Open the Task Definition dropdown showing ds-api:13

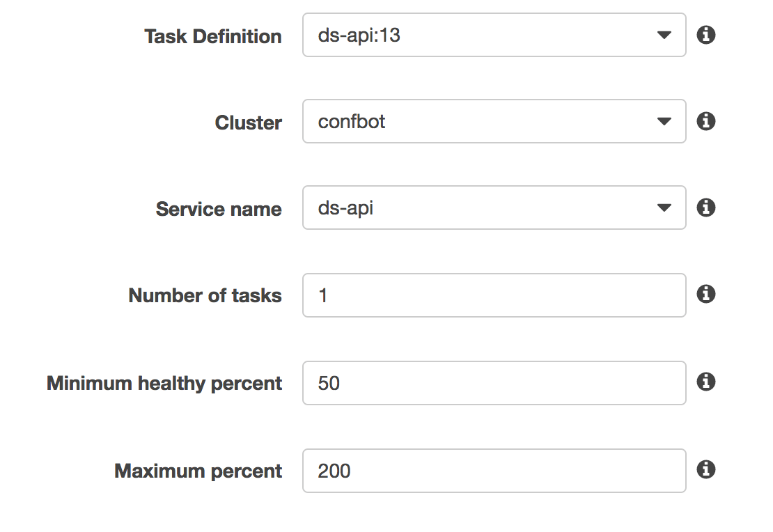[481, 35]
